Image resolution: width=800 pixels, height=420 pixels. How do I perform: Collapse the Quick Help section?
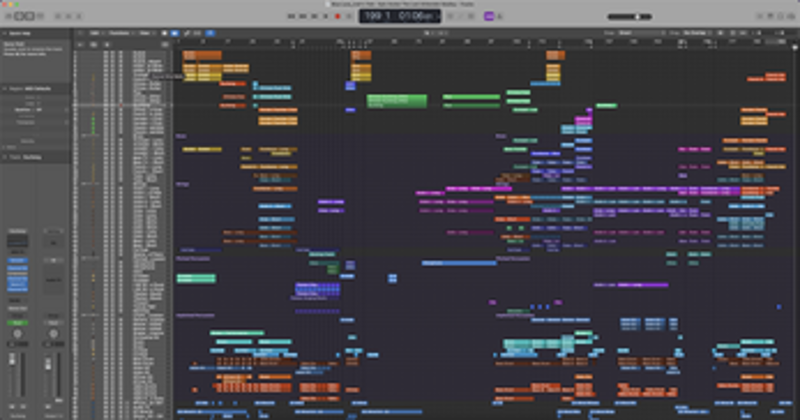[x=5, y=33]
